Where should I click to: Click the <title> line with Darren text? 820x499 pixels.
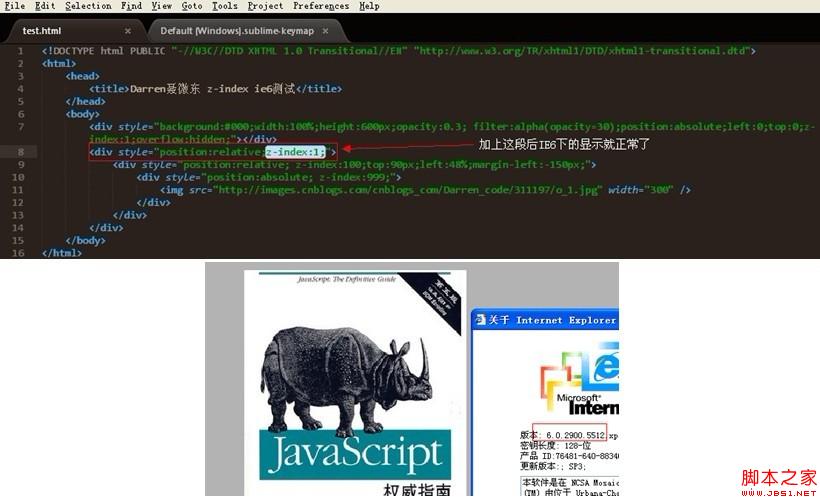click(215, 89)
